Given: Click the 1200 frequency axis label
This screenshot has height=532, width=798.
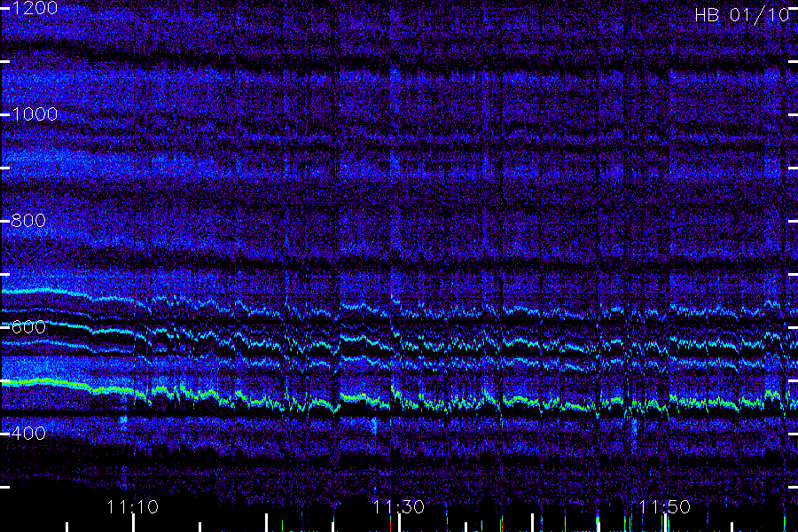Looking at the screenshot, I should tap(34, 8).
